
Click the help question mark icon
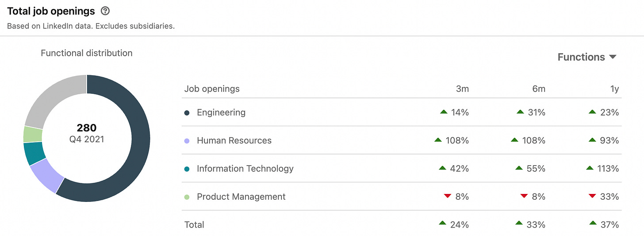pyautogui.click(x=105, y=11)
